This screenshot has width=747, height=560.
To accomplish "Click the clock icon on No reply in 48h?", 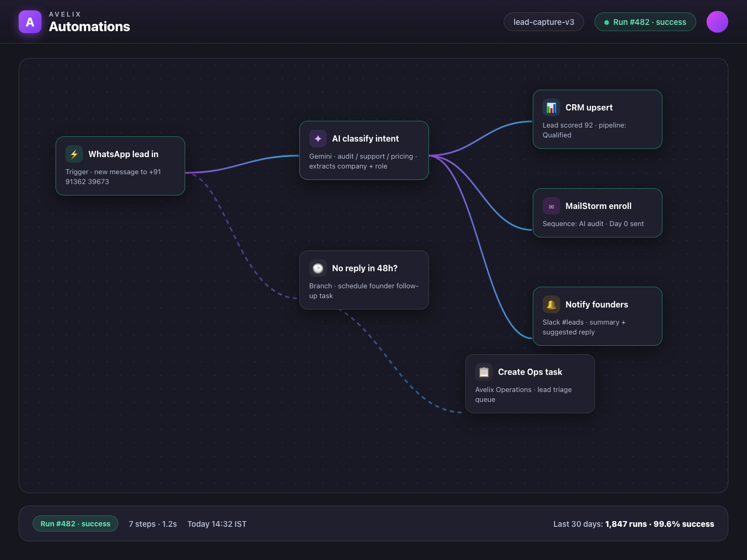I will point(318,268).
